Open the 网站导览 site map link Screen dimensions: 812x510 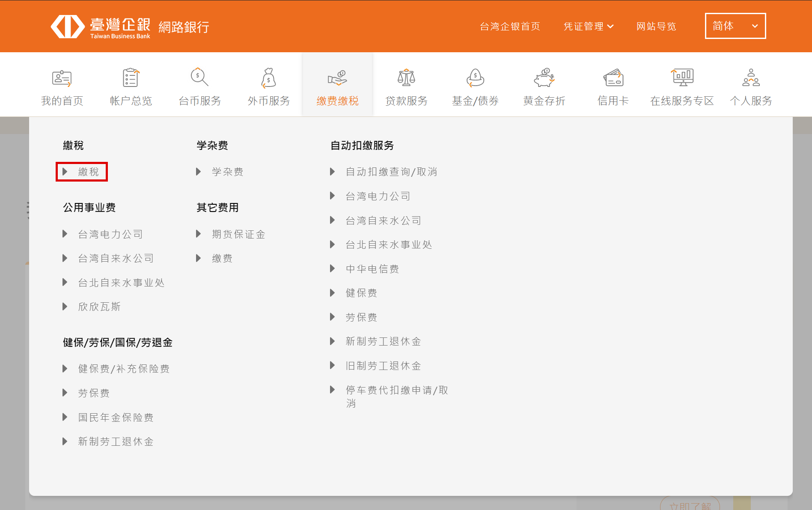click(656, 27)
